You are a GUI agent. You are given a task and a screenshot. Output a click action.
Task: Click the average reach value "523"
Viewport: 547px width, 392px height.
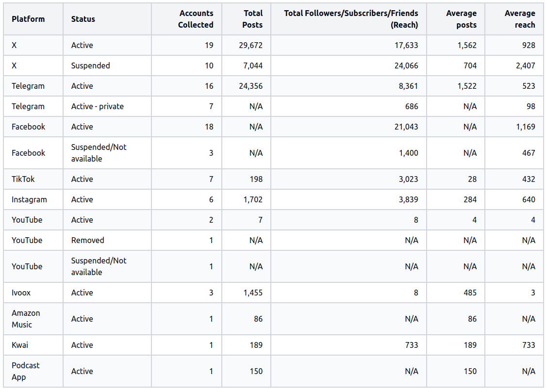click(529, 86)
